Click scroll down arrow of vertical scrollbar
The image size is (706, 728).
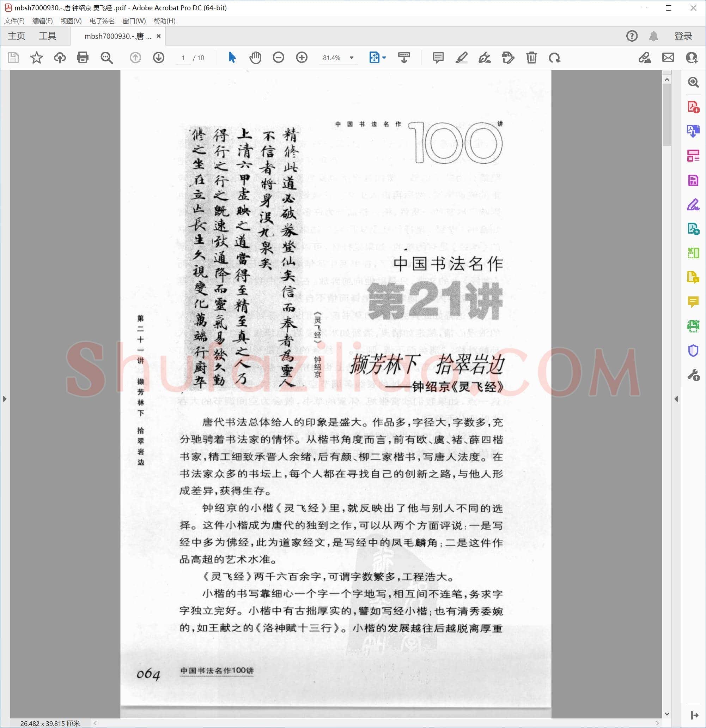pos(667,714)
